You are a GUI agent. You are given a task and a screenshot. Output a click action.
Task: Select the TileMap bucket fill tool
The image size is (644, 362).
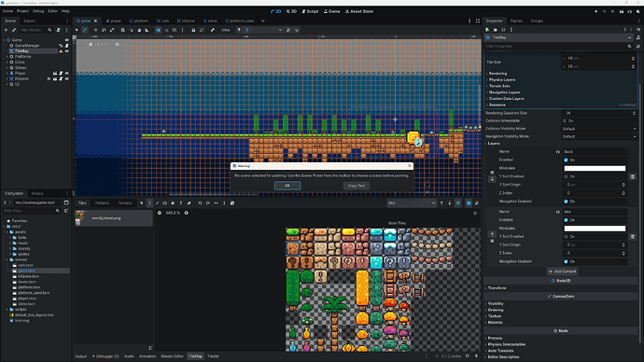pos(173,202)
